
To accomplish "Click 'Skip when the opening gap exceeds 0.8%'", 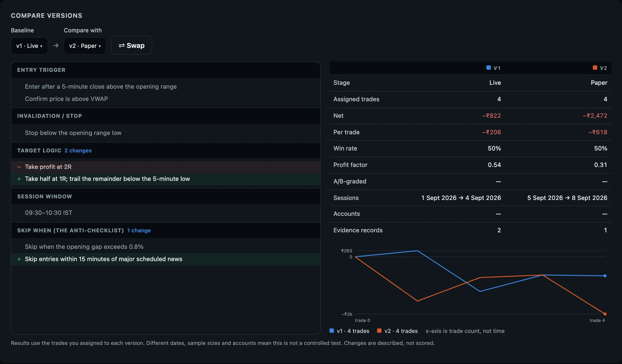I will coord(84,247).
